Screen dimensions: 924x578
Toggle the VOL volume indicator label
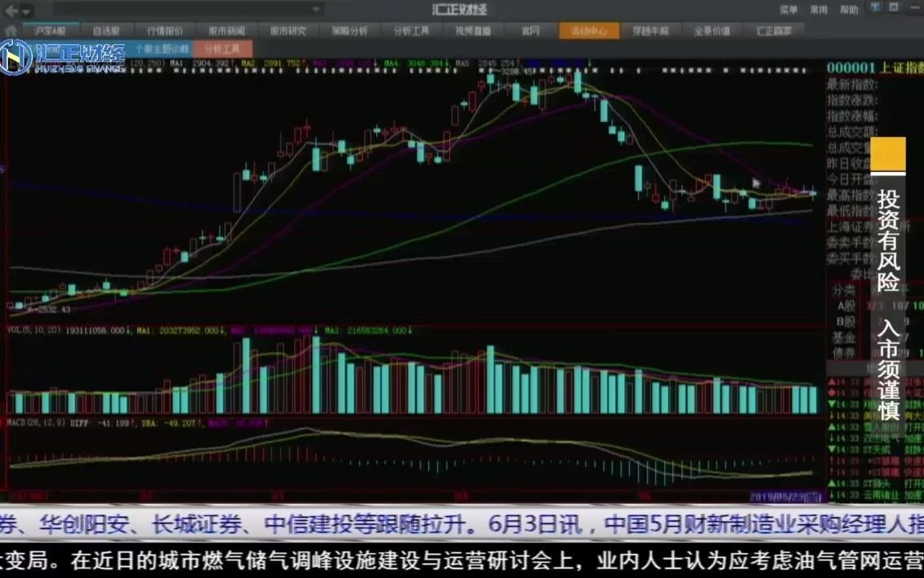click(11, 328)
